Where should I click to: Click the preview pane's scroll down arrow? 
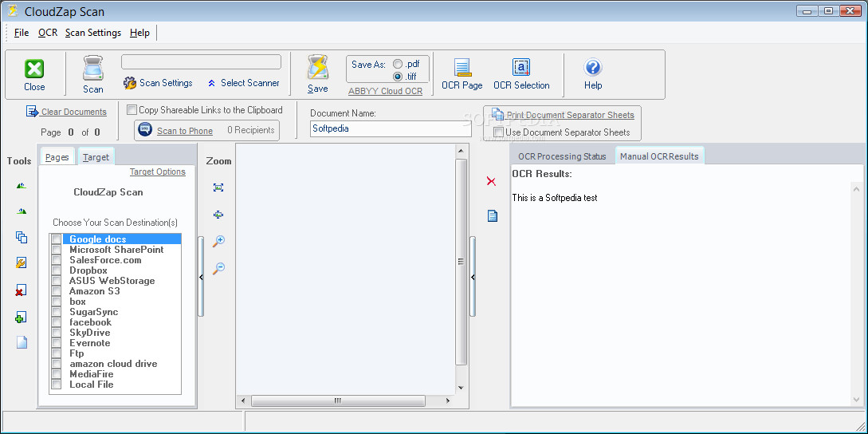[x=461, y=388]
